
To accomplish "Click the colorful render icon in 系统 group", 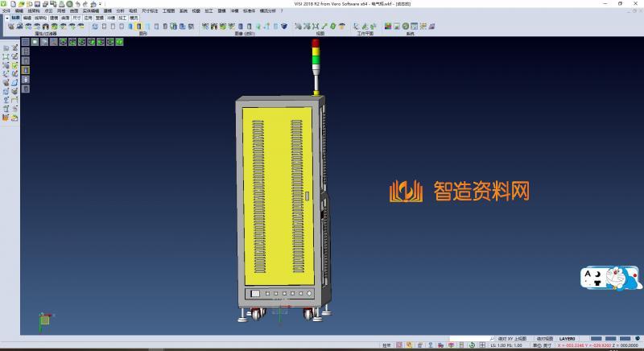I will 388,27.
